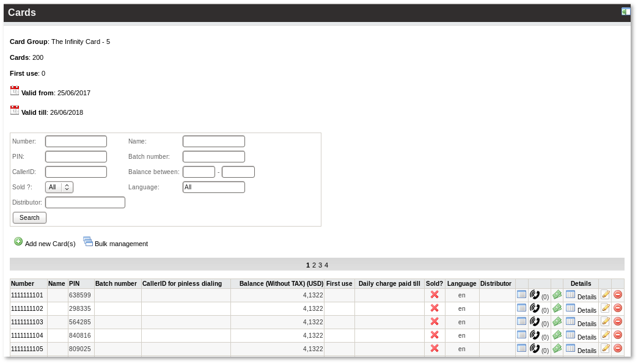Go to page 2 of cards

click(x=314, y=265)
